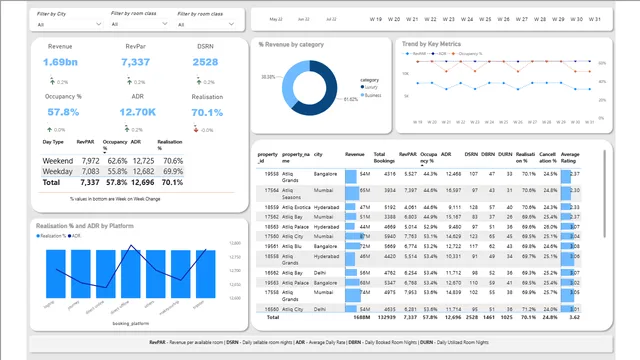This screenshot has height=360, width=640.
Task: Filter to week W 27
Action: 522,19
